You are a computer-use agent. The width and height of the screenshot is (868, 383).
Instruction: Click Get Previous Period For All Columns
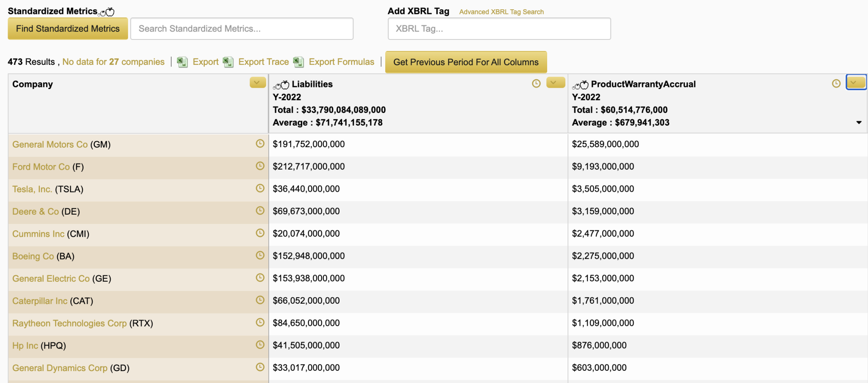[466, 62]
